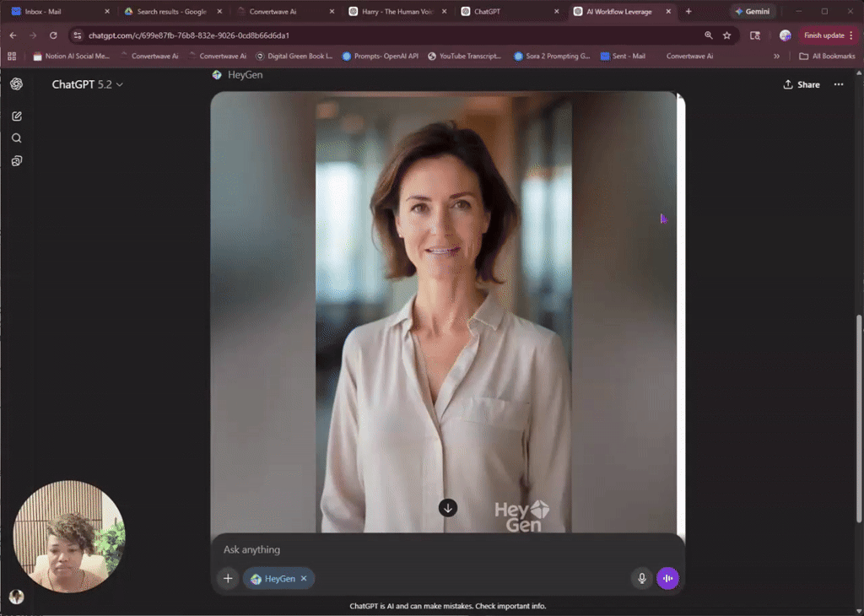
Task: Open a new chat with the compose icon
Action: [x=16, y=116]
